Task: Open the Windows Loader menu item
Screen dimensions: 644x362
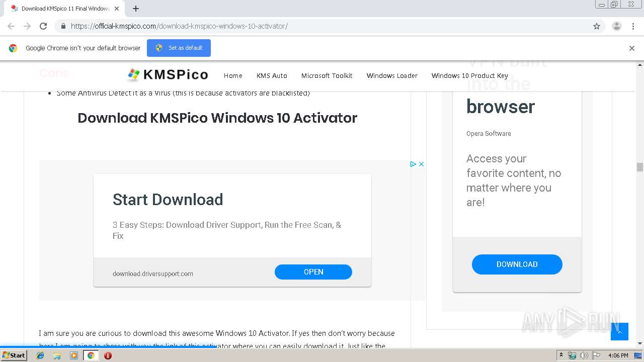Action: (x=392, y=75)
